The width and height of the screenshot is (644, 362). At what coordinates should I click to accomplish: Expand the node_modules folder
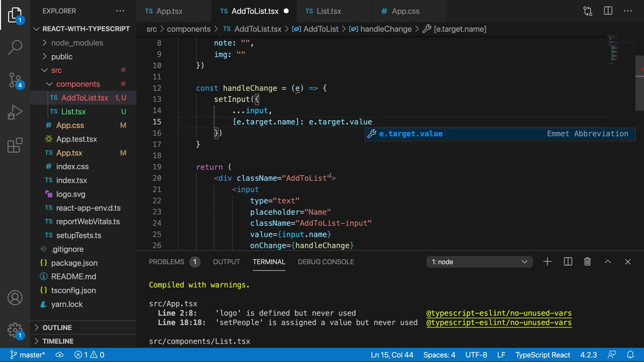click(x=83, y=43)
